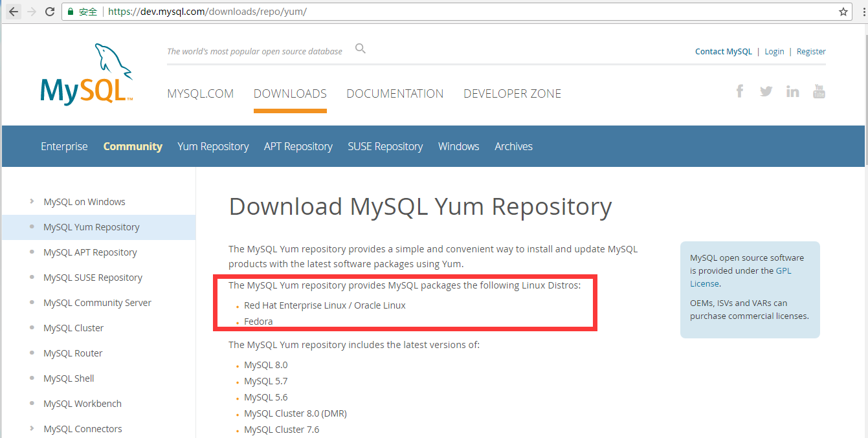
Task: Click the MySQL Cluster 7.6 item
Action: 282,430
